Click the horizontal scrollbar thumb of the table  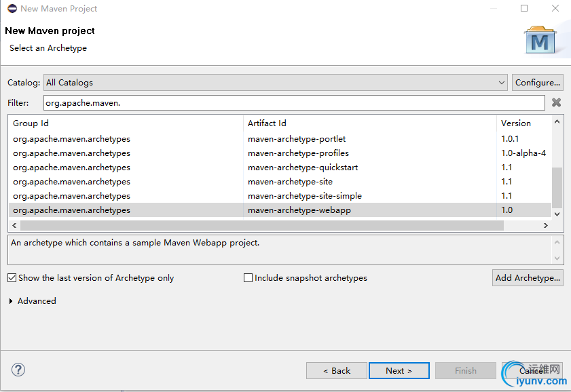pos(262,225)
